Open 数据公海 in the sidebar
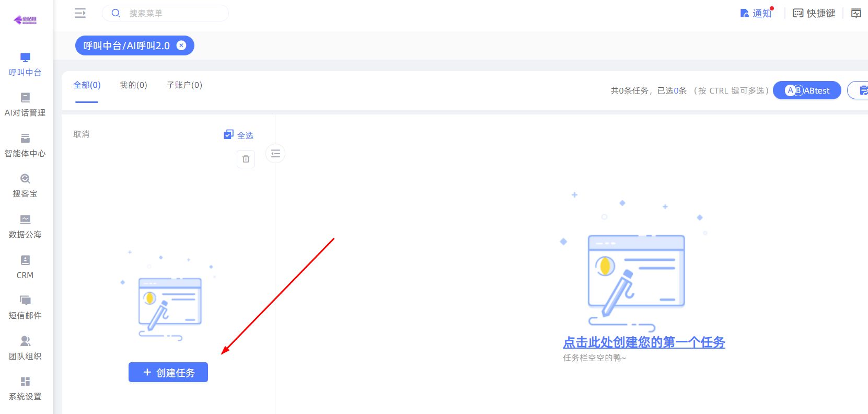Screen dimensions: 868x414 [25, 226]
